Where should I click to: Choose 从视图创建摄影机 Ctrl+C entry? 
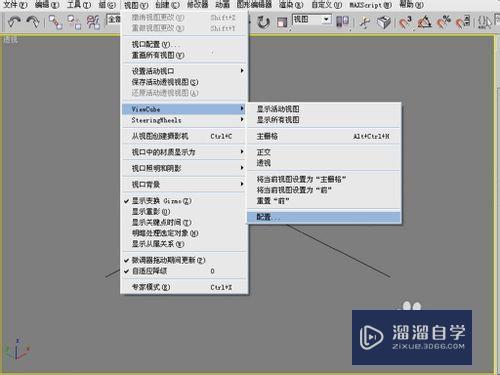point(184,136)
